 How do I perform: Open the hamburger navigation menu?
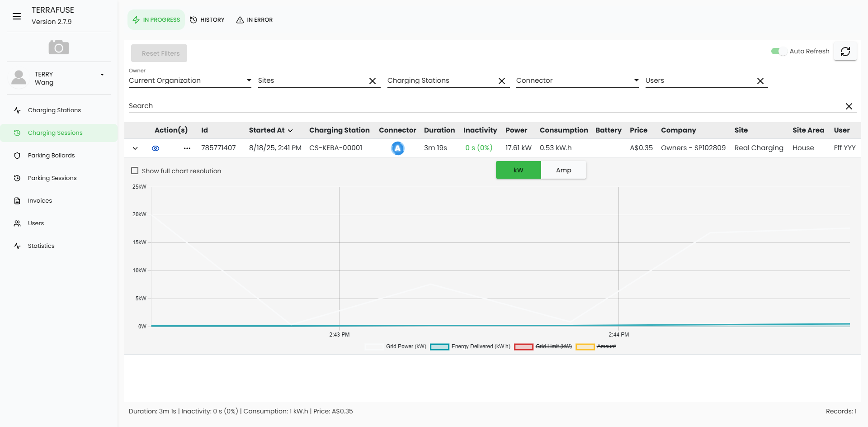point(17,16)
